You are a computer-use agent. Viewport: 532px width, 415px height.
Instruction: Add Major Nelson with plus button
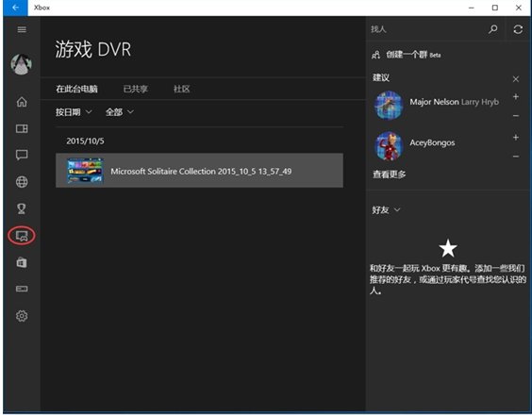click(516, 97)
